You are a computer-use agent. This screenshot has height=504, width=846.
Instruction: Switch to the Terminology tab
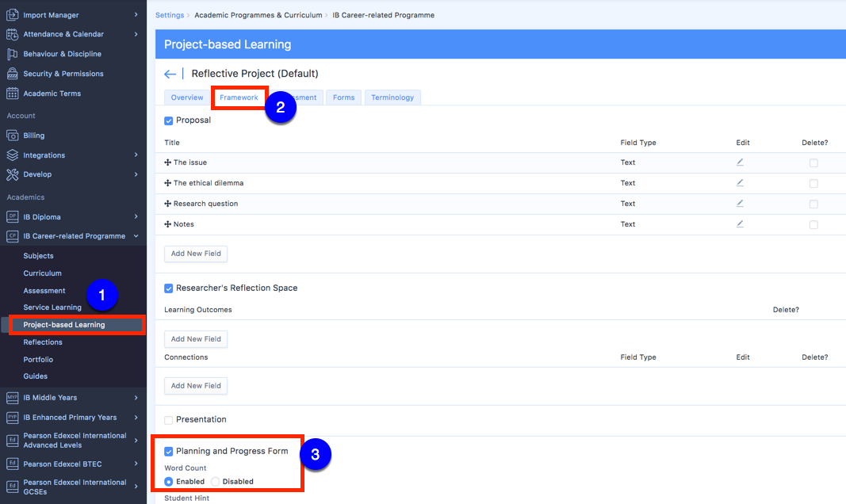(392, 97)
